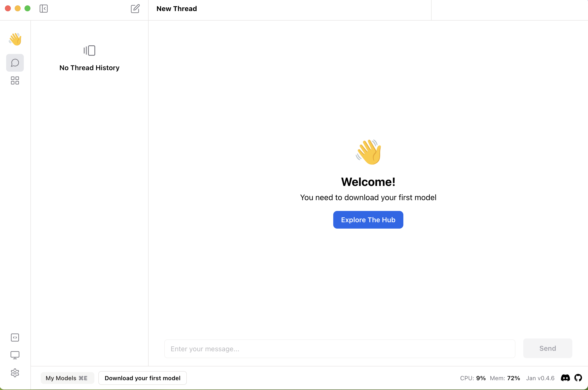Viewport: 588px width, 390px height.
Task: Click the Explore The Hub button
Action: pos(368,220)
